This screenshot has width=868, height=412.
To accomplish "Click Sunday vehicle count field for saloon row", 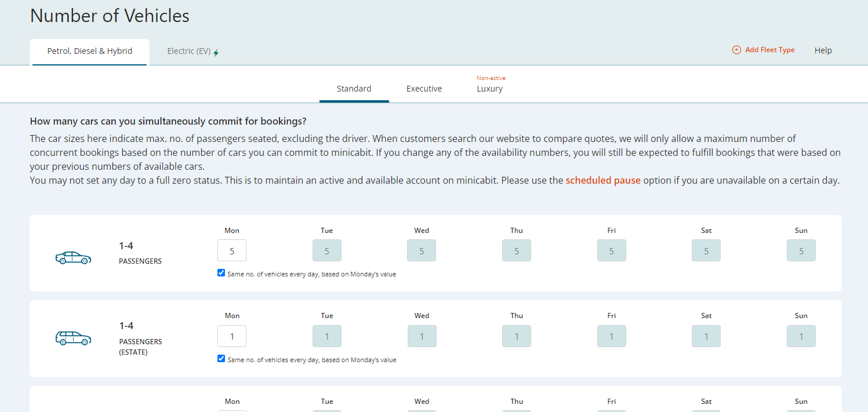I will [x=801, y=250].
